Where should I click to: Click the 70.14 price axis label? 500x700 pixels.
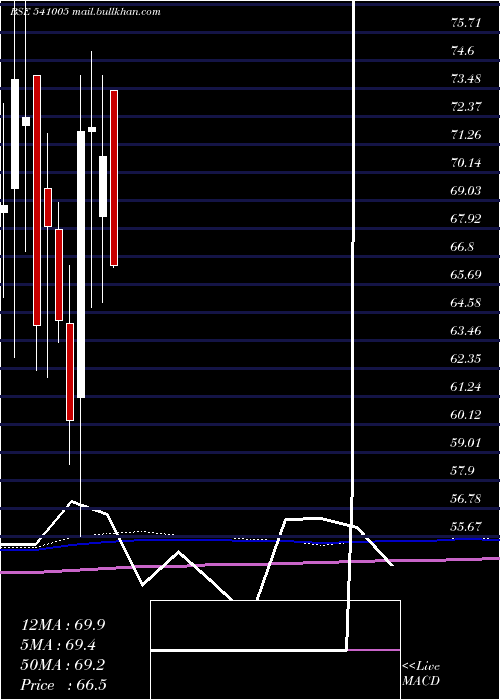pos(466,163)
